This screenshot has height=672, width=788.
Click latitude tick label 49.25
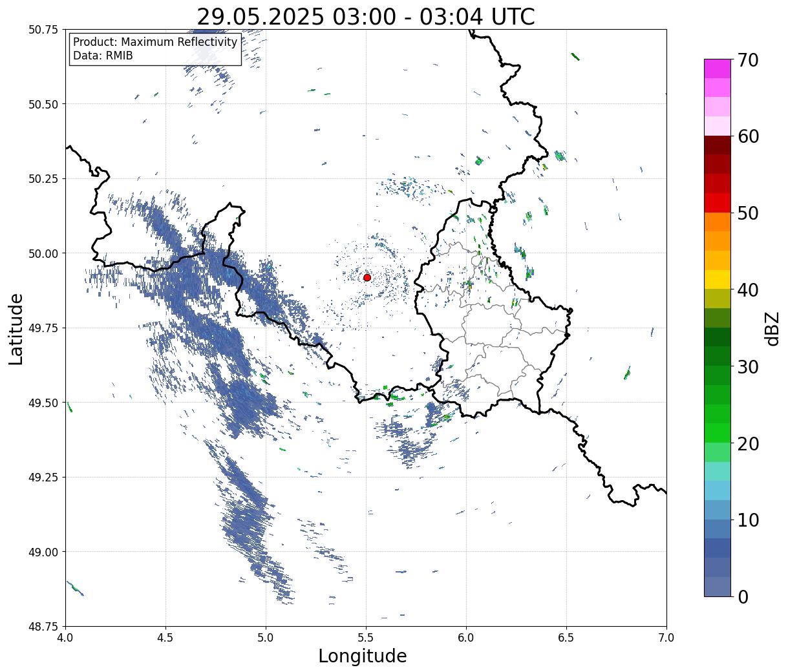[43, 478]
